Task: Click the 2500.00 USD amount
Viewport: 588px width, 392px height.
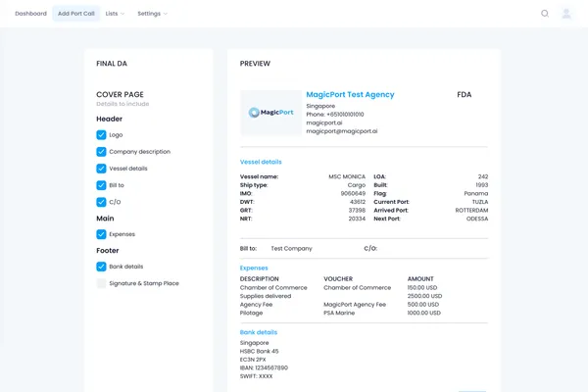Action: tap(424, 296)
